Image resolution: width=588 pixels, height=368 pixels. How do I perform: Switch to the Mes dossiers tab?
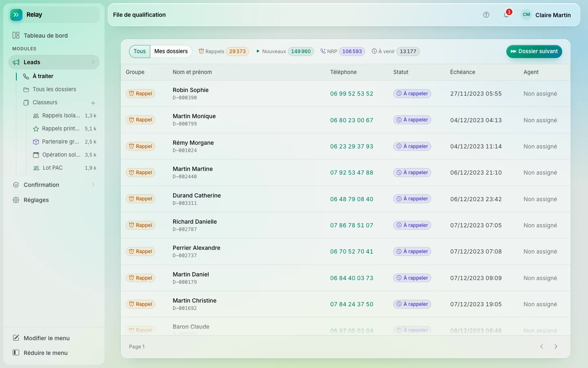coord(171,52)
